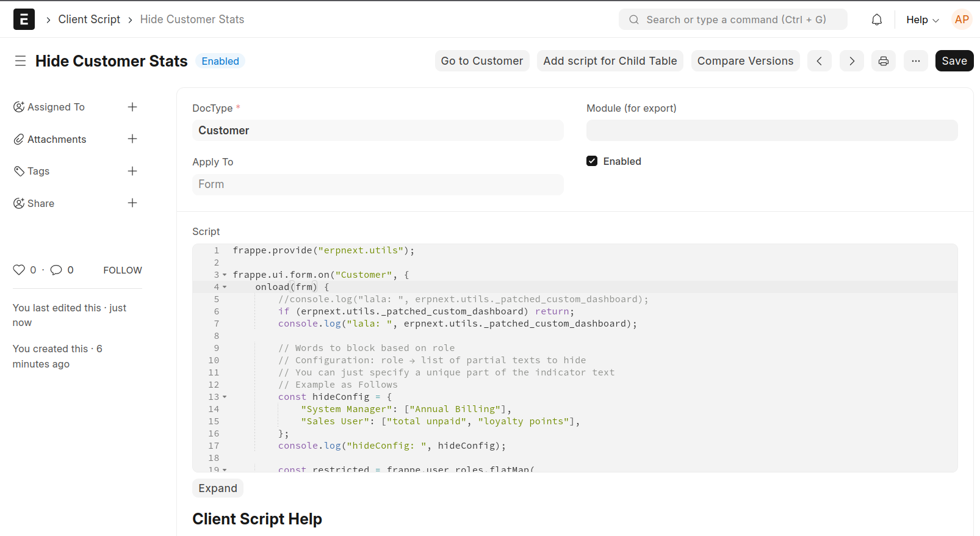Screen dimensions: 980x536
Task: Click the Module (for export) field
Action: pos(771,131)
